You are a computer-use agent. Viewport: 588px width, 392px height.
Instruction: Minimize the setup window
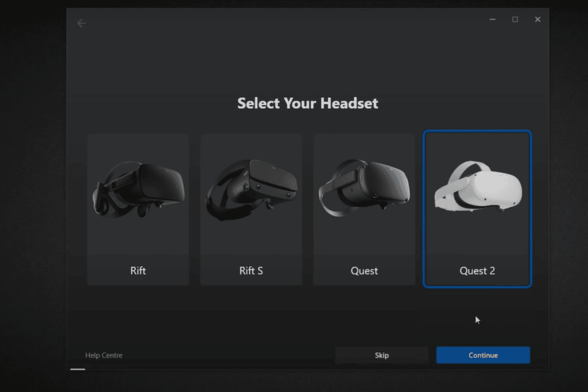point(492,20)
